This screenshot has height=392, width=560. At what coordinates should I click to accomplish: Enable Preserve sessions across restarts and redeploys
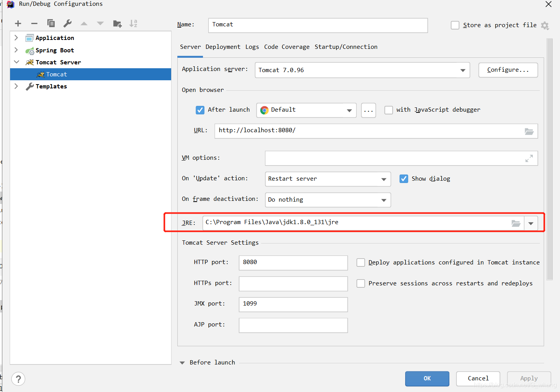pyautogui.click(x=361, y=283)
